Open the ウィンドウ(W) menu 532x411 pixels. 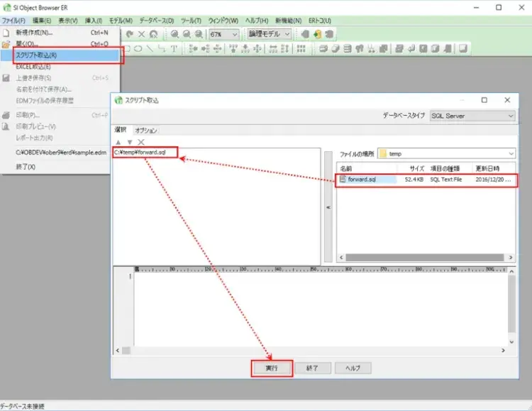click(223, 21)
